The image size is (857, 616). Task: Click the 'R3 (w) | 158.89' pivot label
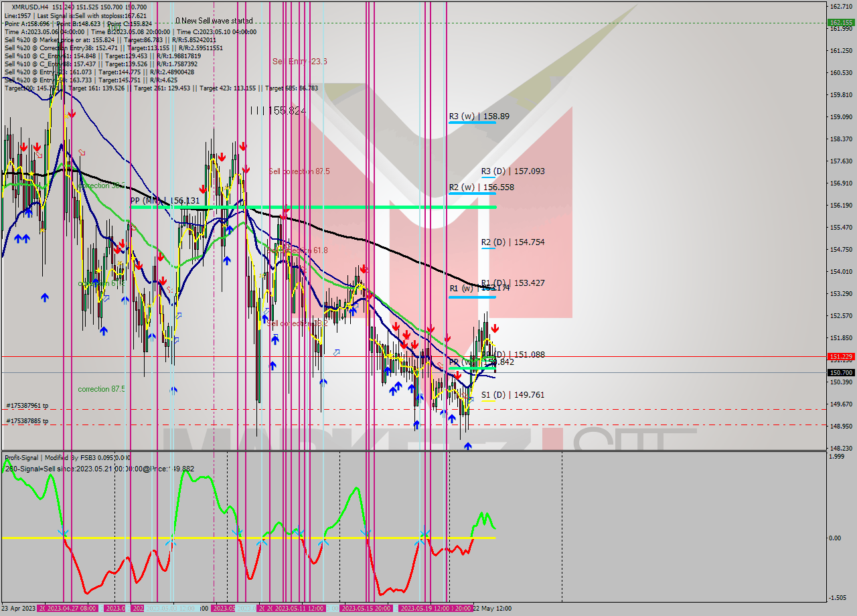(479, 116)
